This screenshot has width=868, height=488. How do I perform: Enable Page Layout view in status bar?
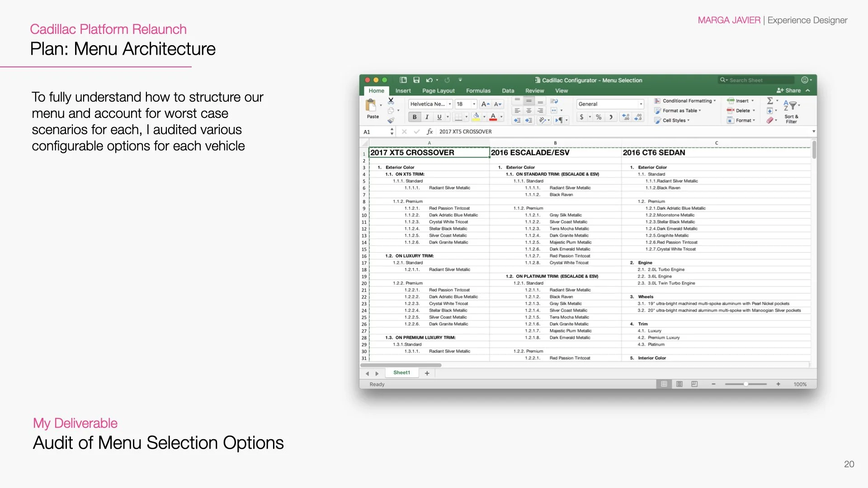click(x=679, y=384)
